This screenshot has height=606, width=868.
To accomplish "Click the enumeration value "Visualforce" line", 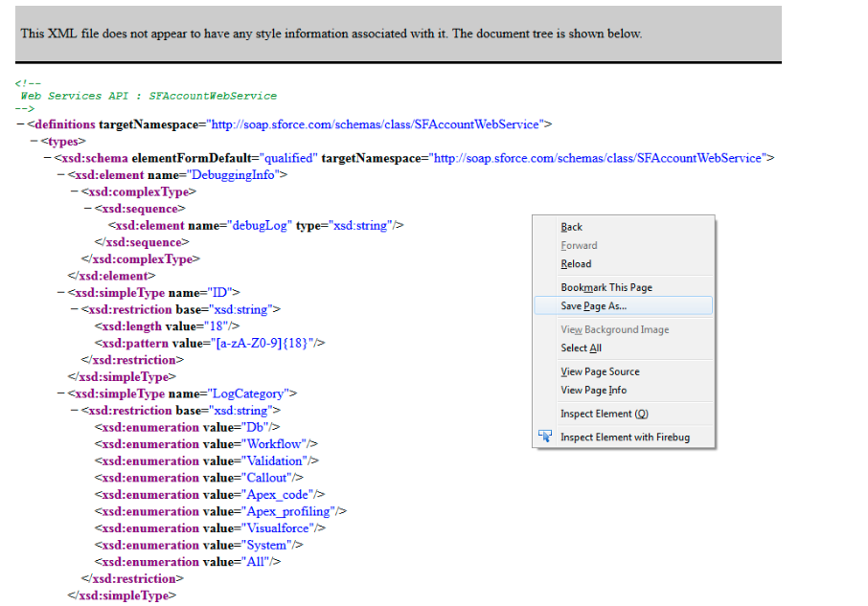I will [210, 528].
